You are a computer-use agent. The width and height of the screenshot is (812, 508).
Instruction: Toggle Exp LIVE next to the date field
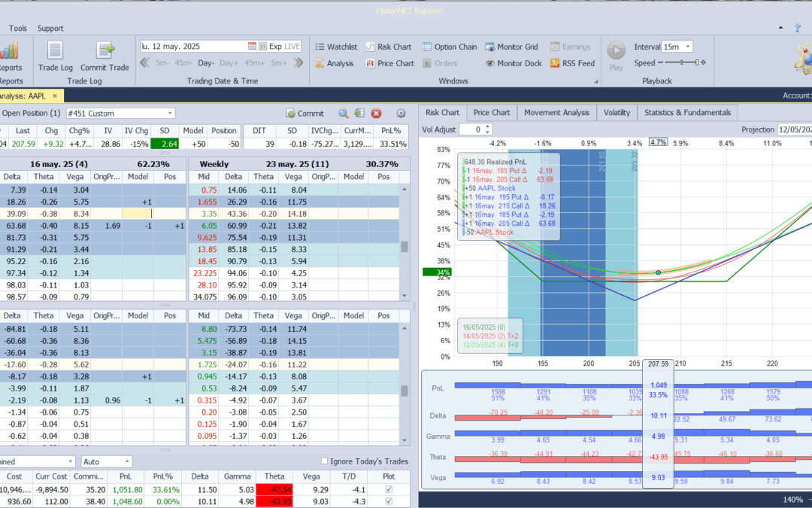[x=284, y=46]
